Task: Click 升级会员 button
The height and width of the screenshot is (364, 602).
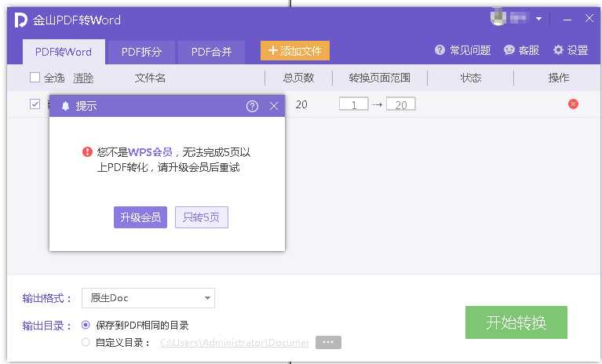Action: (140, 217)
